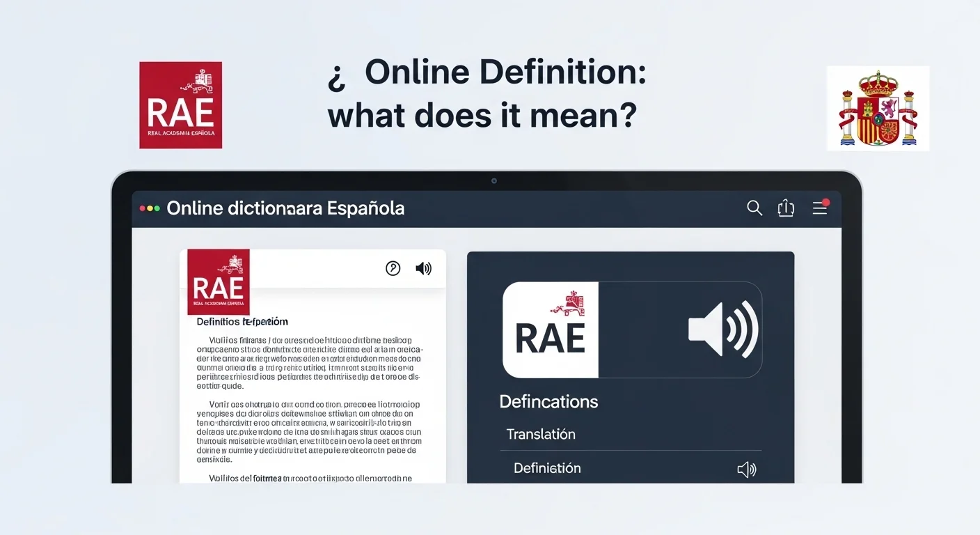Click the large speaker icon in the dark panel

click(x=722, y=329)
